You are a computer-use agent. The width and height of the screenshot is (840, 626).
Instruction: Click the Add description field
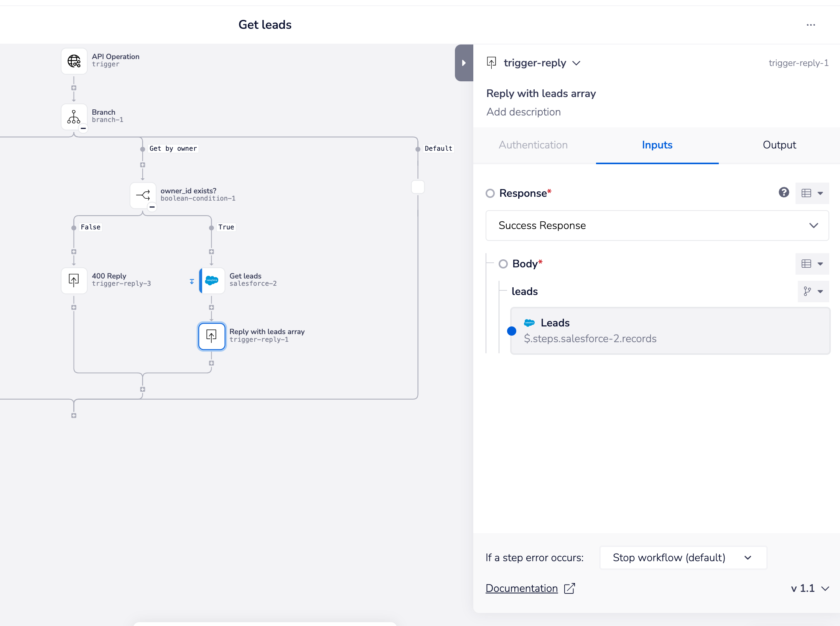point(524,112)
